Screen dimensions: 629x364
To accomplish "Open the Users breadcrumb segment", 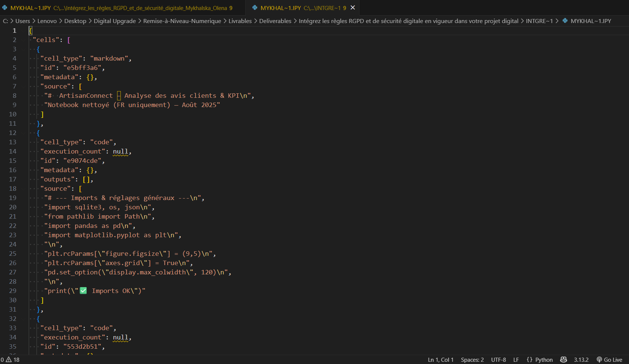I will tap(23, 21).
